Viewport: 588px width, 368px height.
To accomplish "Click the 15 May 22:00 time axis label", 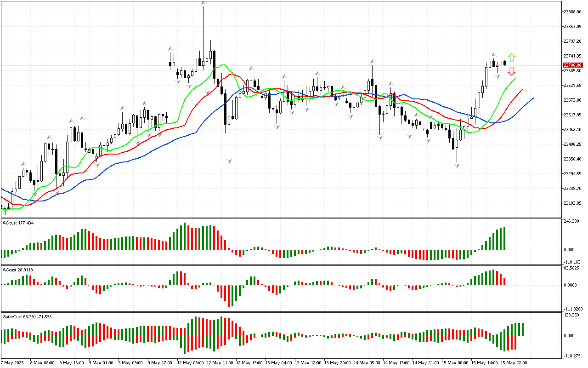I will [x=514, y=362].
